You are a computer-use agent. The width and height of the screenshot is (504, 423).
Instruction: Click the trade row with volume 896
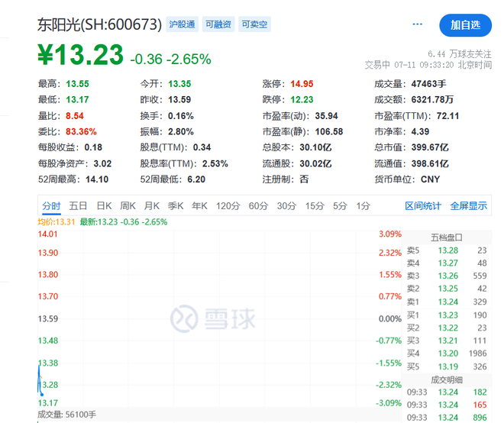point(447,418)
